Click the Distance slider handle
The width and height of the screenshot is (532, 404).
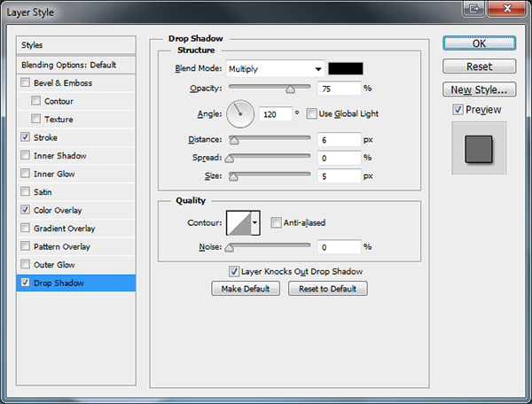234,140
